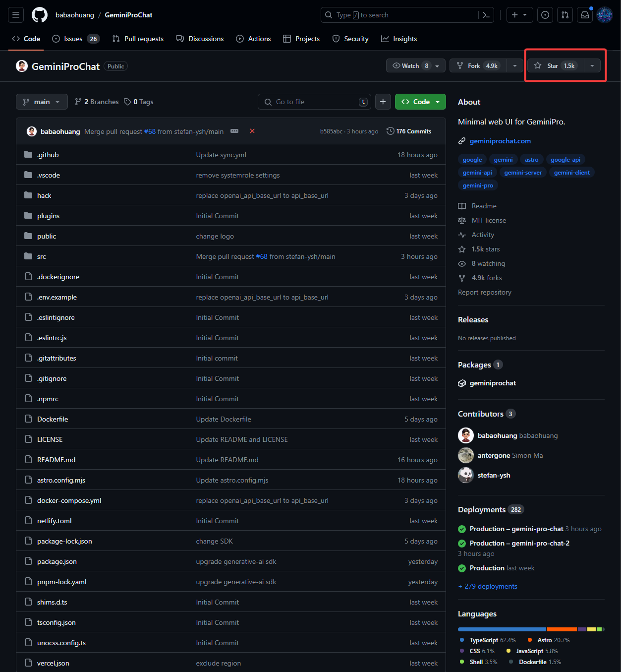Click the google-api topic tag
The height and width of the screenshot is (672, 621).
pyautogui.click(x=565, y=160)
